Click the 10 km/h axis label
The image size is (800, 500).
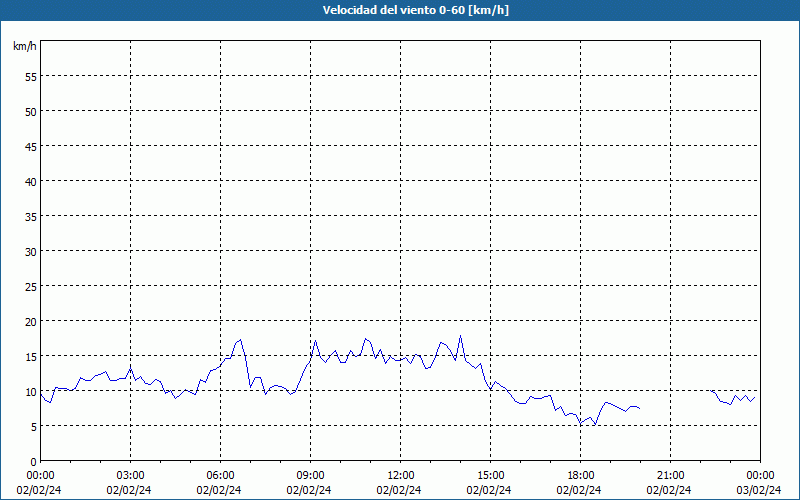click(x=31, y=392)
